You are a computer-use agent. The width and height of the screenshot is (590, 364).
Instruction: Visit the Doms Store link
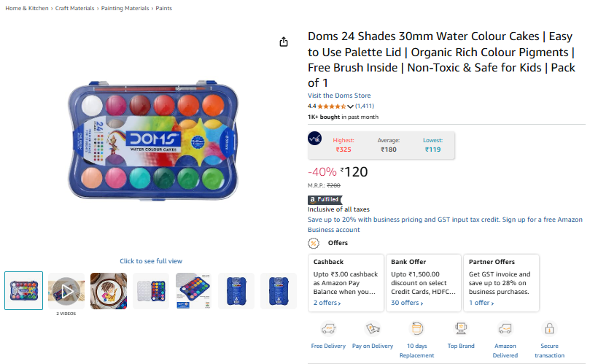click(x=339, y=96)
